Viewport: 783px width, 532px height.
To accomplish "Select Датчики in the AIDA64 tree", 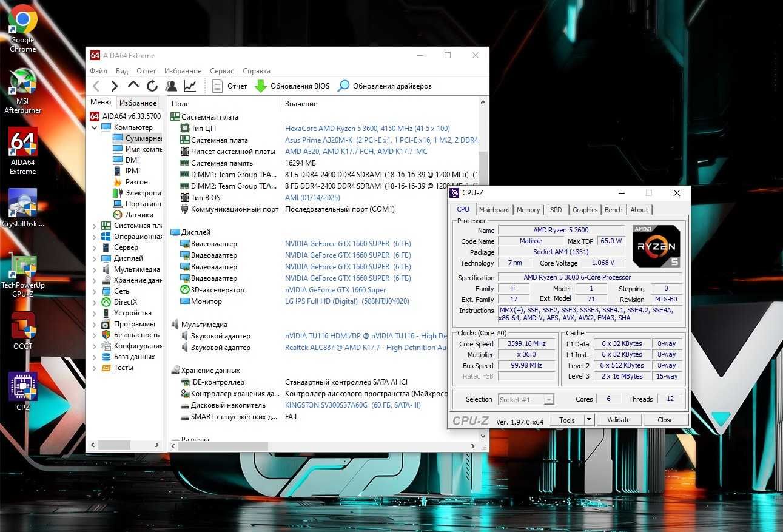I will [139, 215].
